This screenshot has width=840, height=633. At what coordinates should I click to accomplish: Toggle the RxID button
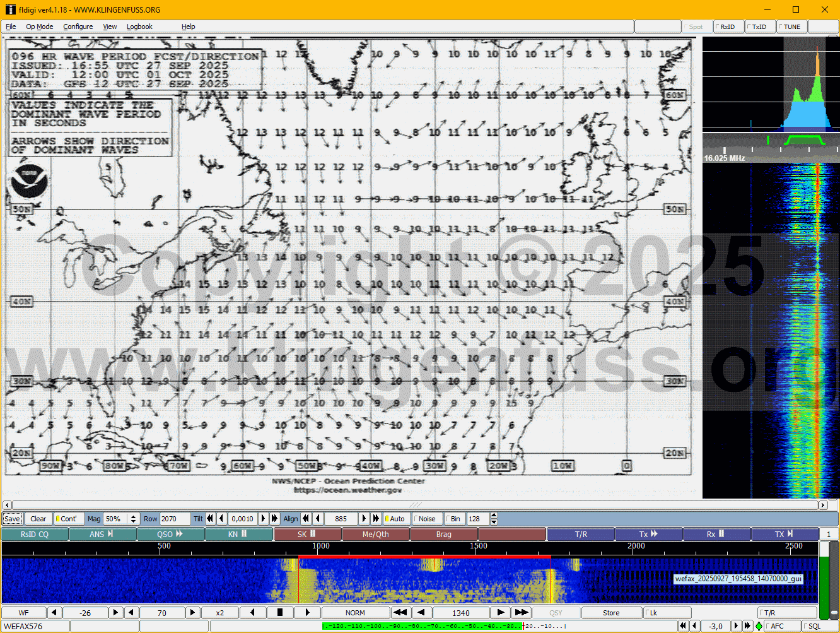pos(727,27)
